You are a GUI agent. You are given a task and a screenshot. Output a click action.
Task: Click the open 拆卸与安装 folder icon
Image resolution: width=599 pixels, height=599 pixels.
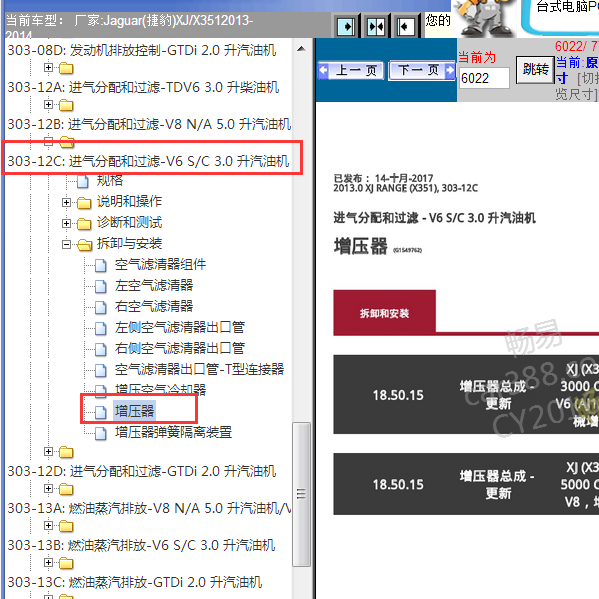click(x=84, y=245)
